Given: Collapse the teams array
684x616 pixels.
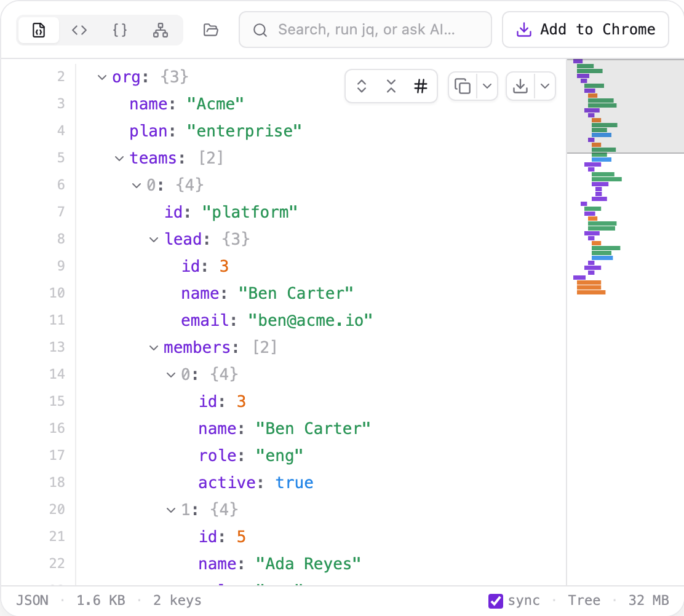Looking at the screenshot, I should [x=119, y=158].
